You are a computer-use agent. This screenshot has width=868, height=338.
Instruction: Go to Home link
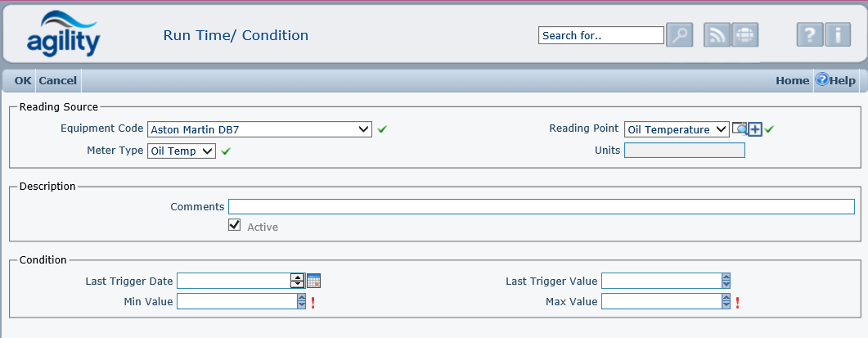(x=792, y=81)
